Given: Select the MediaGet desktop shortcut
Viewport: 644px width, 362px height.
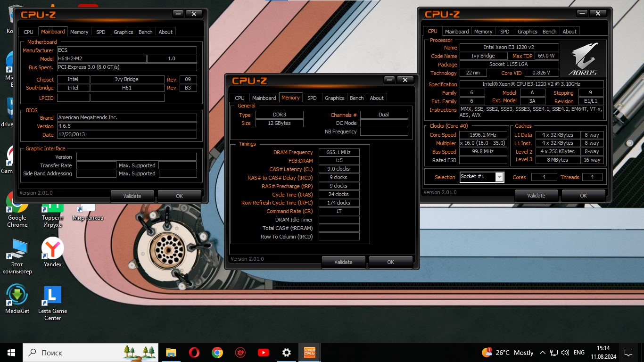Looking at the screenshot, I should point(17,299).
